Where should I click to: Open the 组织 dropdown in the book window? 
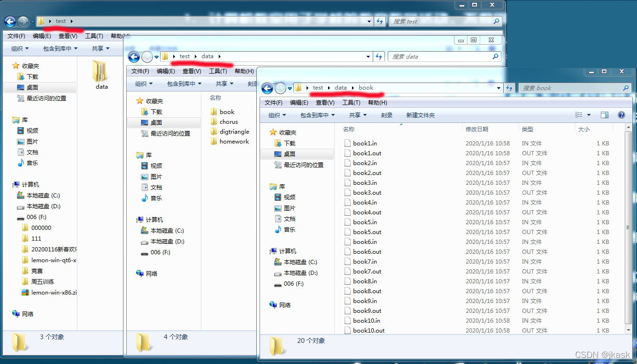(x=277, y=115)
